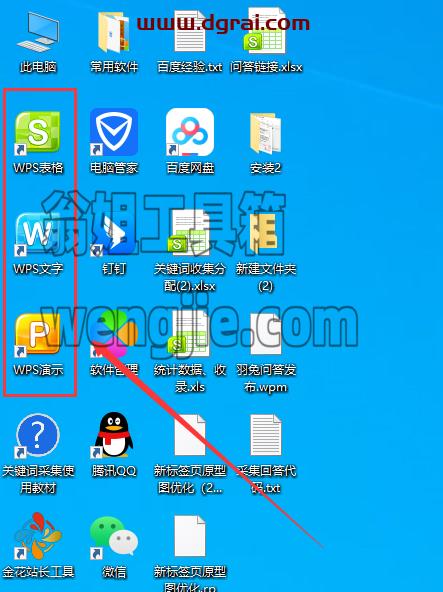Select the WPS表格 shortcut icon
443x592 pixels.
tap(37, 133)
